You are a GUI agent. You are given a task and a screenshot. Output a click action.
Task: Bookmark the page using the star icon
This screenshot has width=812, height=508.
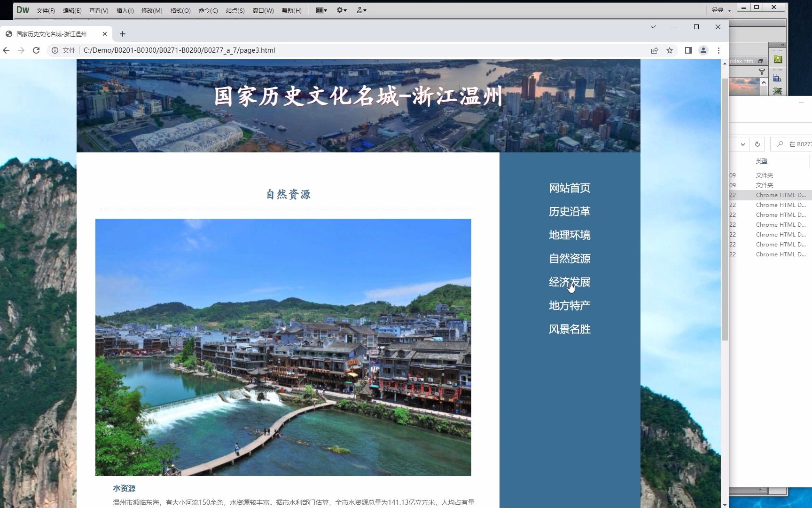pos(669,50)
